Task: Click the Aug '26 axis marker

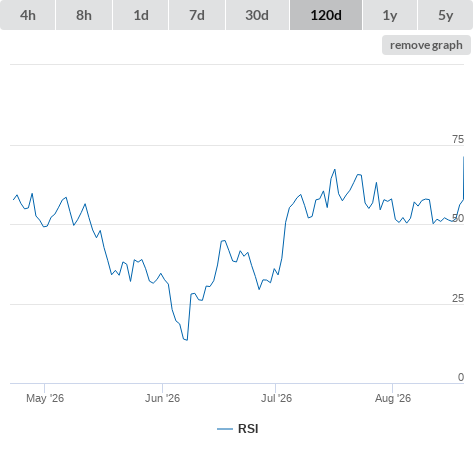Action: 393,398
